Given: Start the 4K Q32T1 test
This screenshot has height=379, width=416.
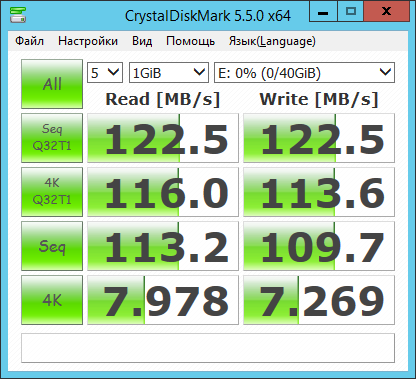Looking at the screenshot, I should [x=52, y=192].
